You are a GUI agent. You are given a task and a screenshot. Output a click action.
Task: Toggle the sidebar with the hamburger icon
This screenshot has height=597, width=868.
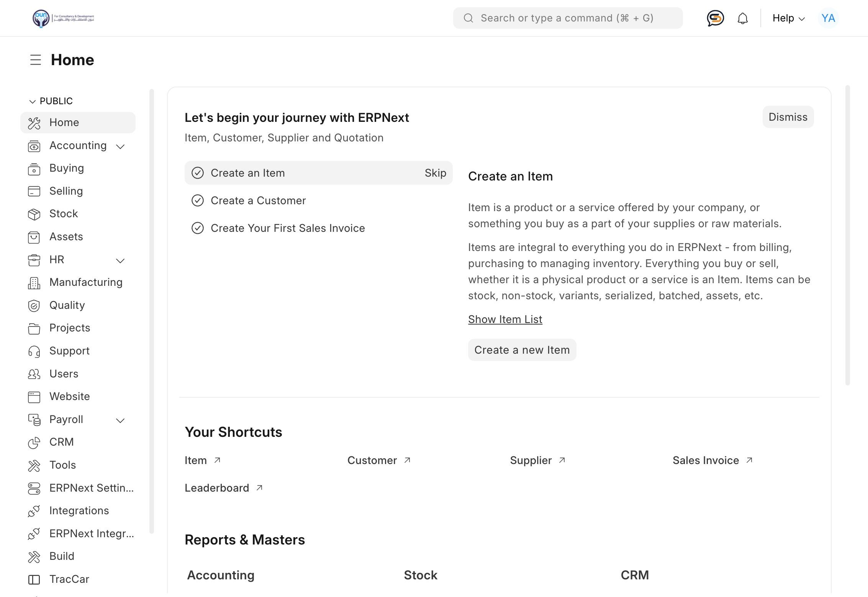click(36, 60)
